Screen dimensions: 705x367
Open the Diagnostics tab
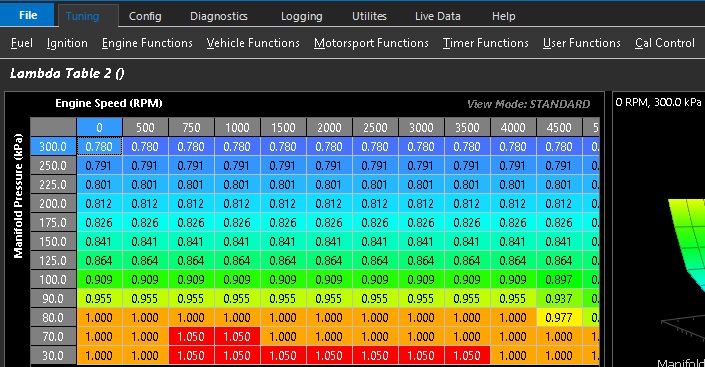click(219, 16)
